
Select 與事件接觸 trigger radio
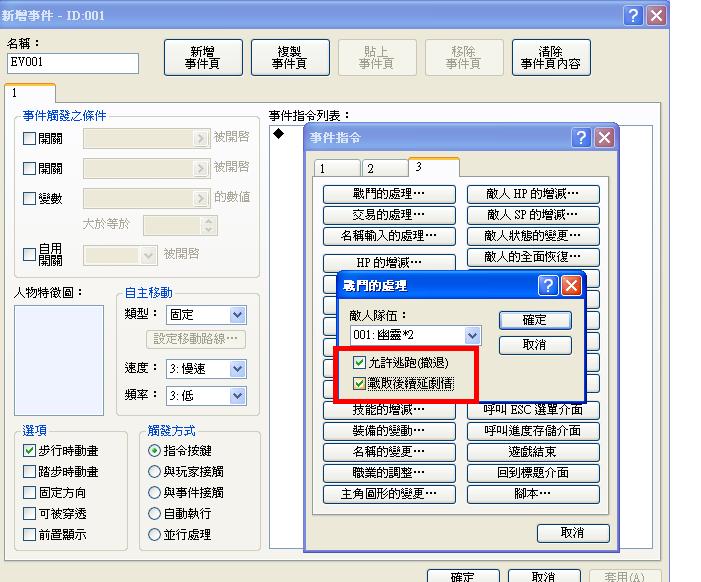coord(154,493)
